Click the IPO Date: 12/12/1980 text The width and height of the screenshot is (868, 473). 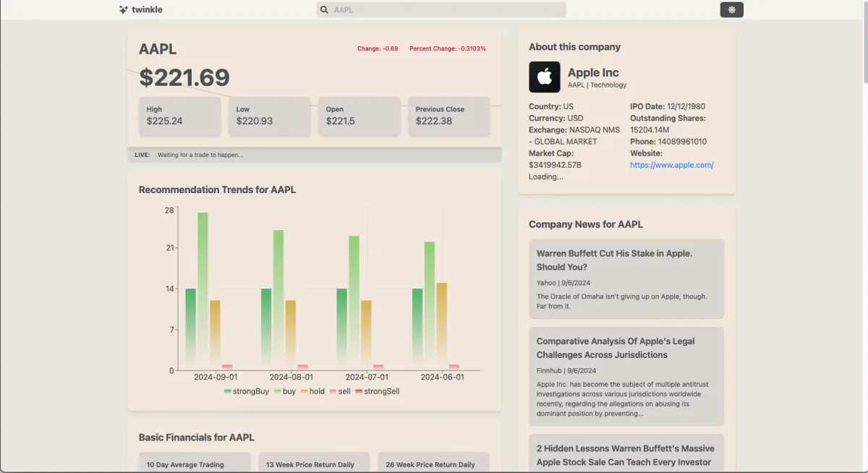point(668,106)
